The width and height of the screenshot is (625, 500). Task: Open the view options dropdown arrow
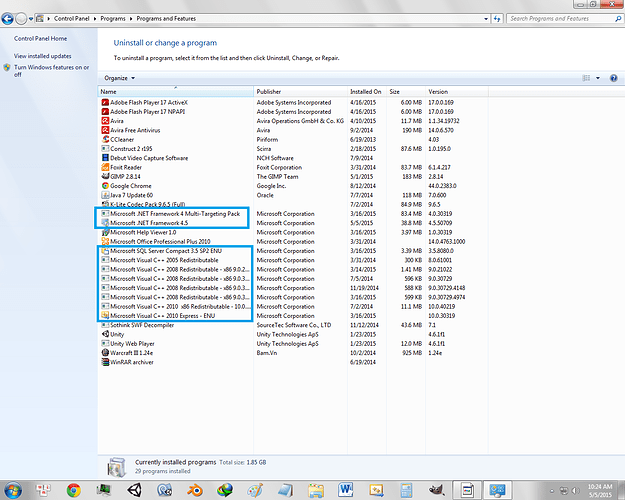[x=597, y=78]
